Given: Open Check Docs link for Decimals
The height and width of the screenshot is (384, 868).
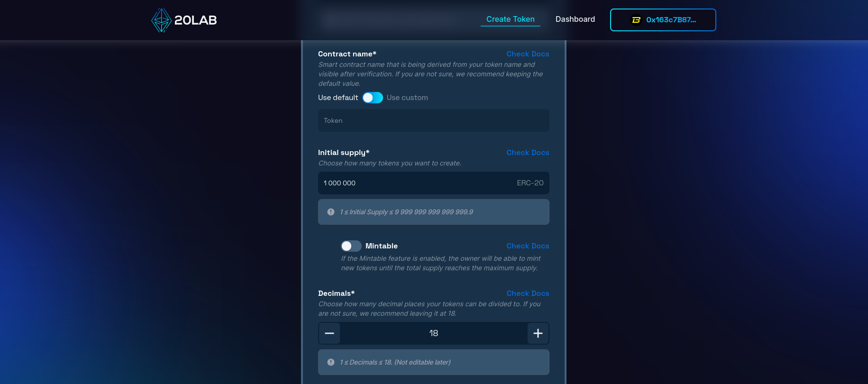Looking at the screenshot, I should coord(528,293).
